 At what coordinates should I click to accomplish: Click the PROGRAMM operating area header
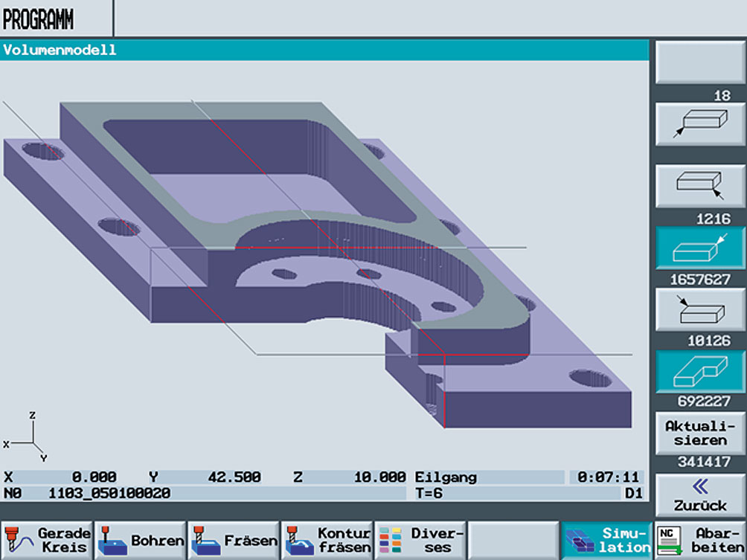[39, 19]
